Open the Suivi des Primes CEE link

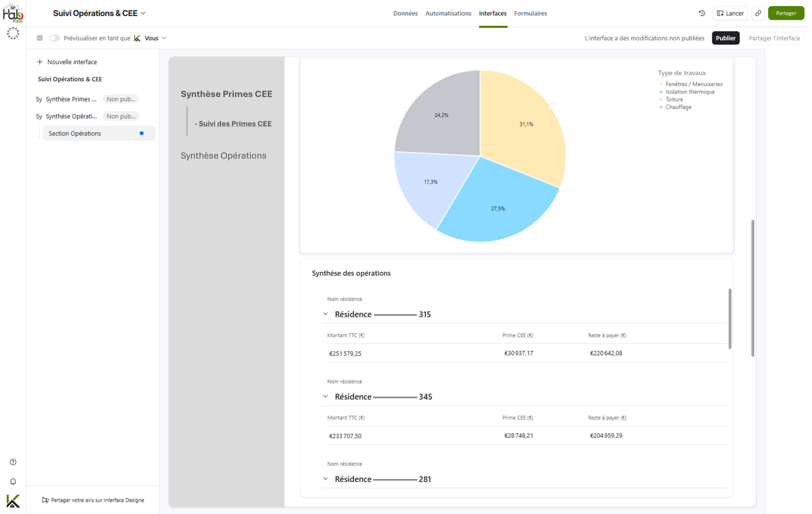pos(235,123)
